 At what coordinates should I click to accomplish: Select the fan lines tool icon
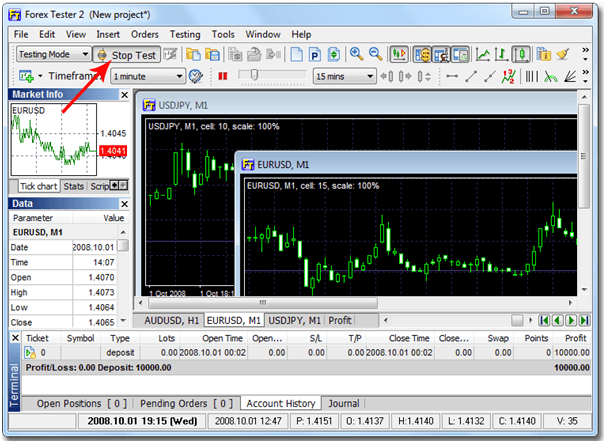click(x=569, y=76)
